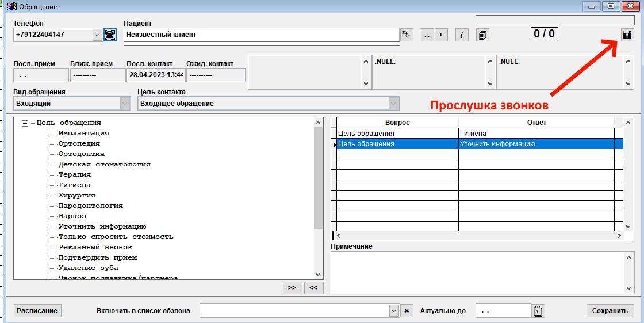Choose Только спросить стоимость in the tree
644x323 pixels.
tap(116, 237)
